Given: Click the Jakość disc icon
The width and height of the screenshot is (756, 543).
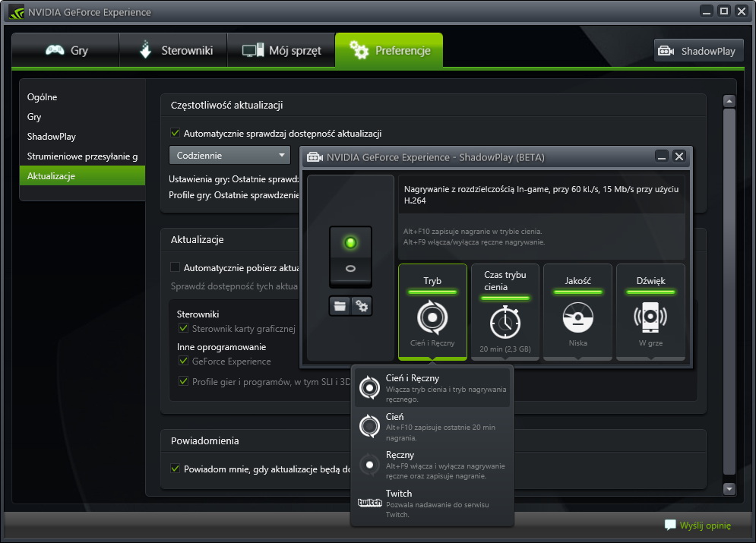Looking at the screenshot, I should 577,317.
